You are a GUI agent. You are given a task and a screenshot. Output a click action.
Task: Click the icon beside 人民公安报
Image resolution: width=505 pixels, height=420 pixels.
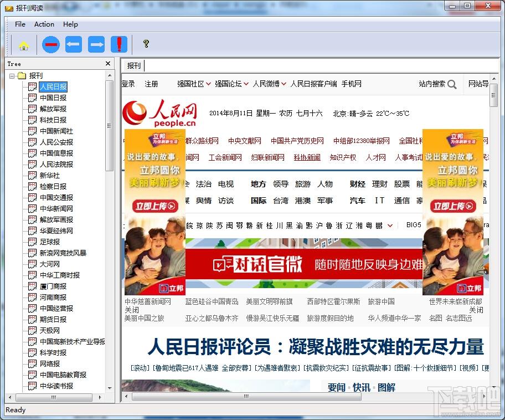(x=32, y=142)
